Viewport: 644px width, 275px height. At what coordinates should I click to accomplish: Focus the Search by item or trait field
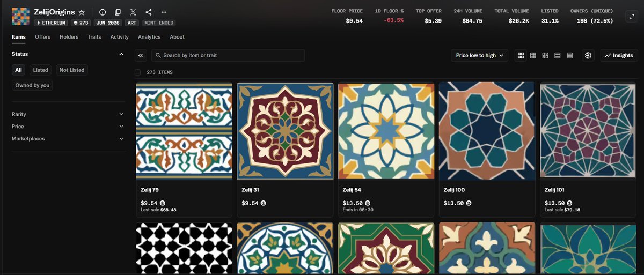tap(228, 55)
